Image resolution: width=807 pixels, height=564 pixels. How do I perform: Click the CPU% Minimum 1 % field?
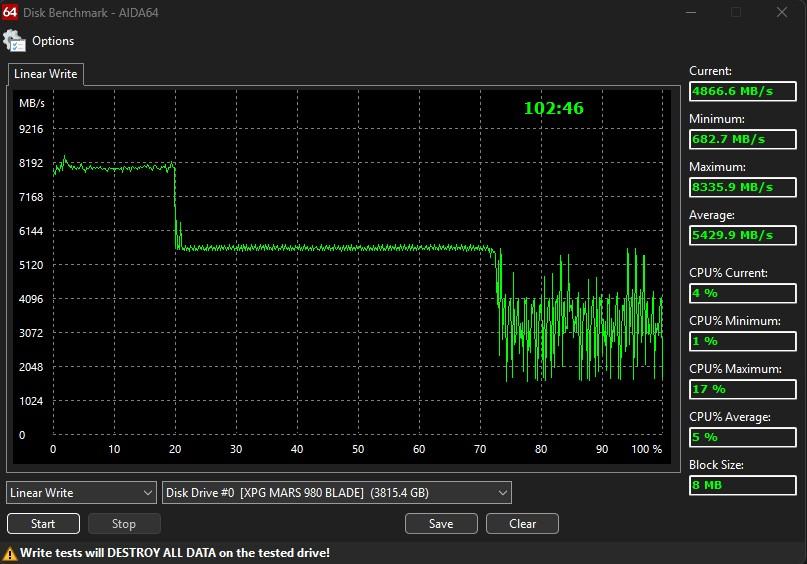pos(743,341)
